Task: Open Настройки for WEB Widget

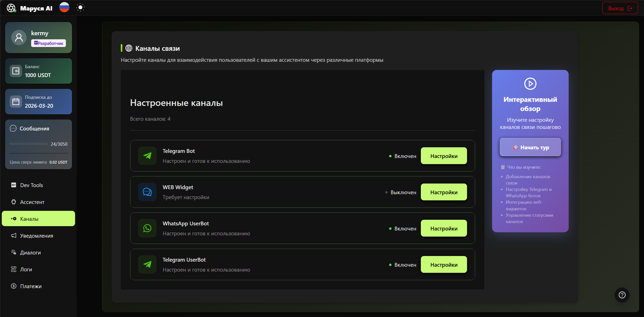Action: 444,192
